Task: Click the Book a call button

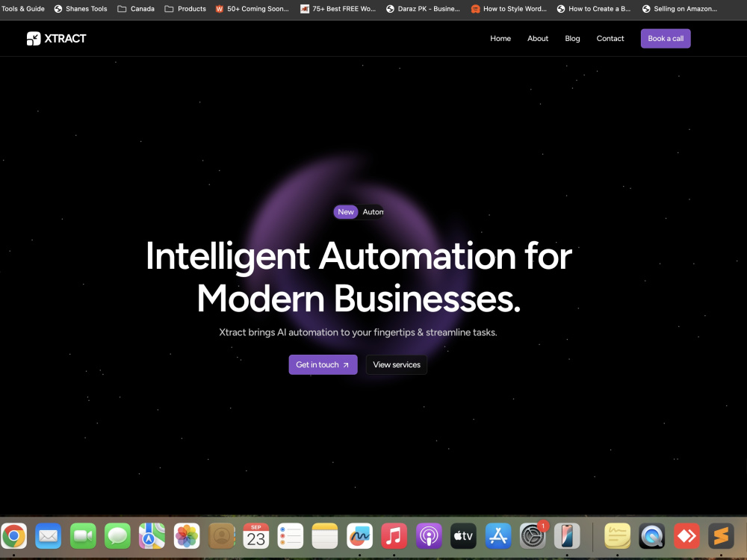Action: [666, 39]
